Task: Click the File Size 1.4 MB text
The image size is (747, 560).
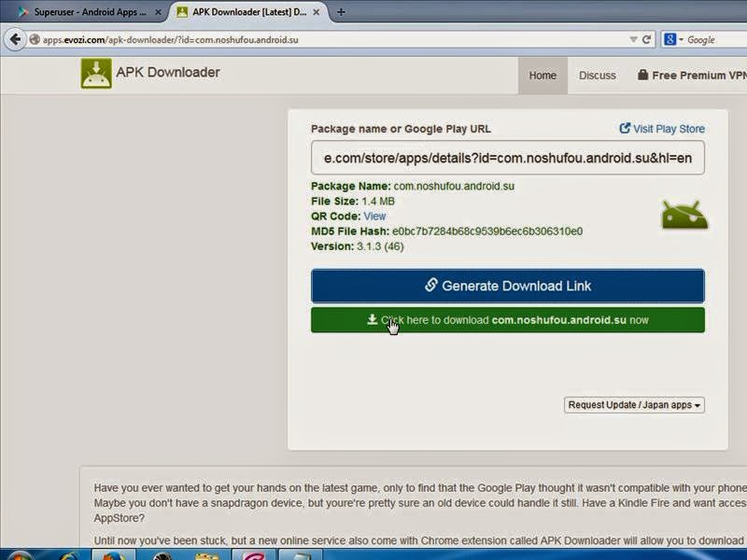Action: pyautogui.click(x=353, y=201)
